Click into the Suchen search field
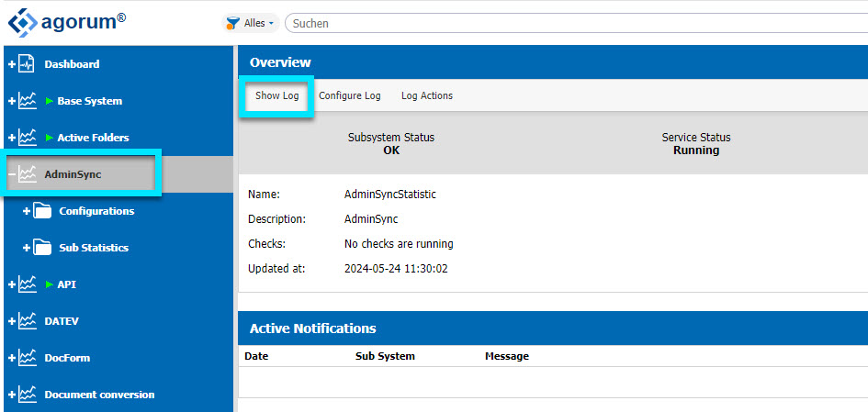The width and height of the screenshot is (868, 412). 576,23
